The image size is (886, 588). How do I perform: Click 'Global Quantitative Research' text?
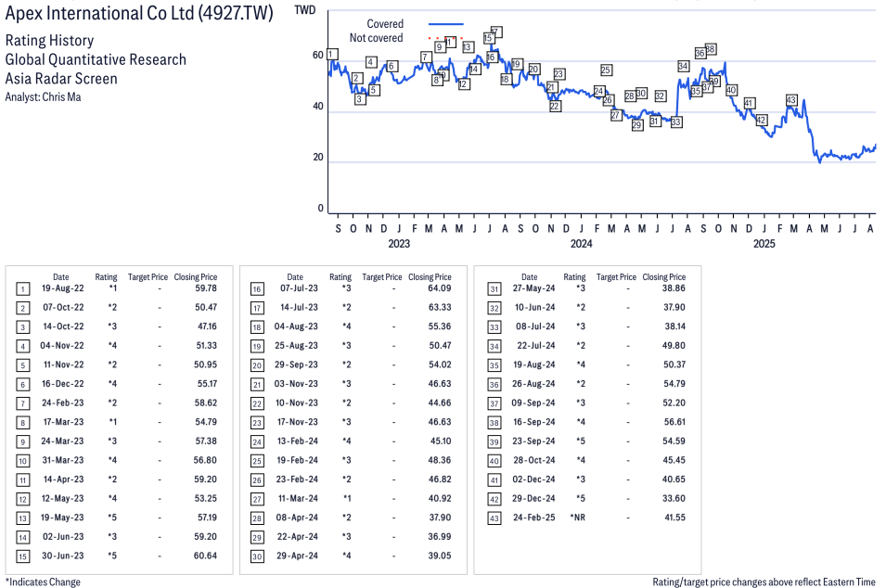point(96,60)
